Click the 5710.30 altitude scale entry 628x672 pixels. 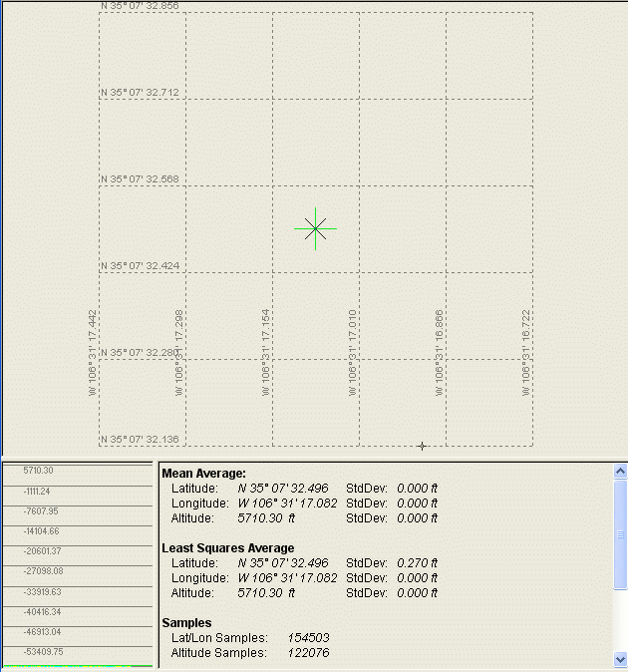point(39,471)
